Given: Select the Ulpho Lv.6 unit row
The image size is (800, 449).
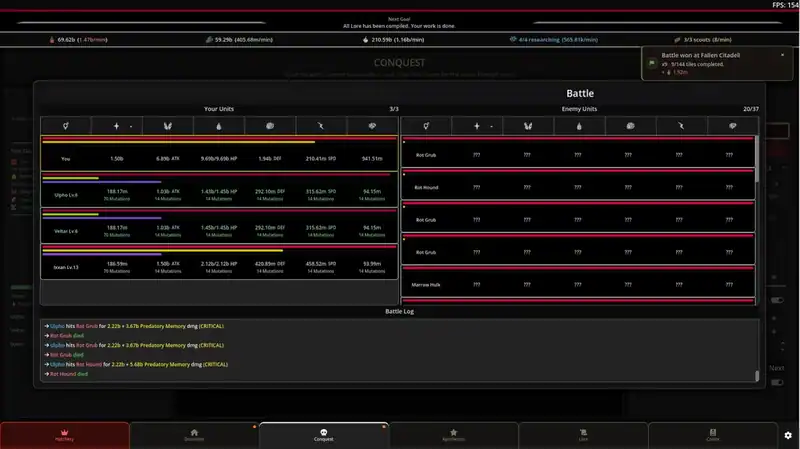Looking at the screenshot, I should [219, 189].
